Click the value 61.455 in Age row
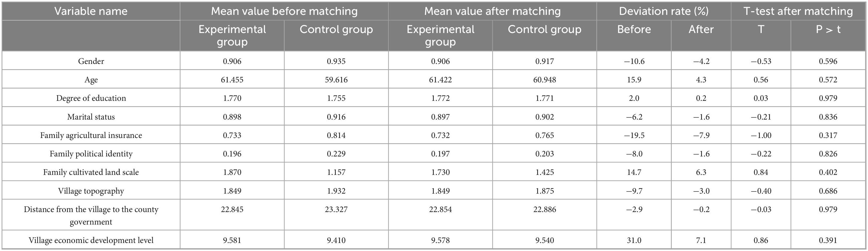 [x=232, y=80]
